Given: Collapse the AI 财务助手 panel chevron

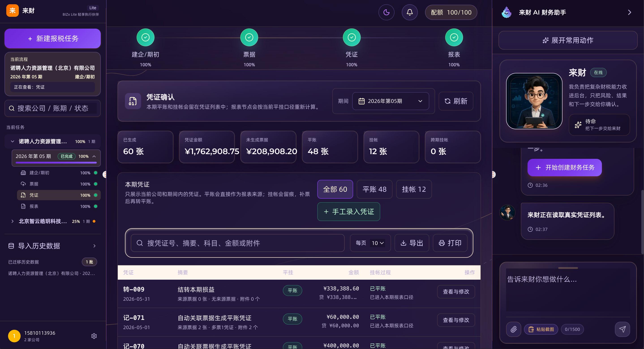Looking at the screenshot, I should click(629, 12).
